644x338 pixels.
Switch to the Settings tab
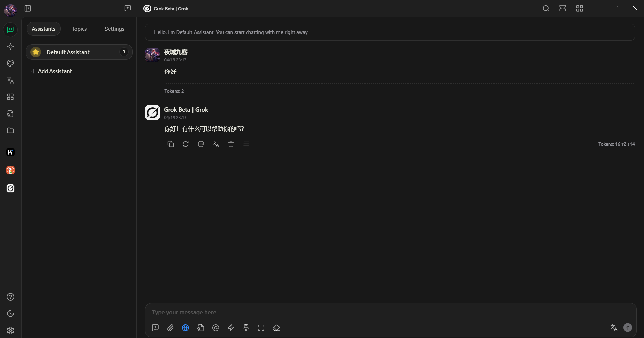pos(115,29)
